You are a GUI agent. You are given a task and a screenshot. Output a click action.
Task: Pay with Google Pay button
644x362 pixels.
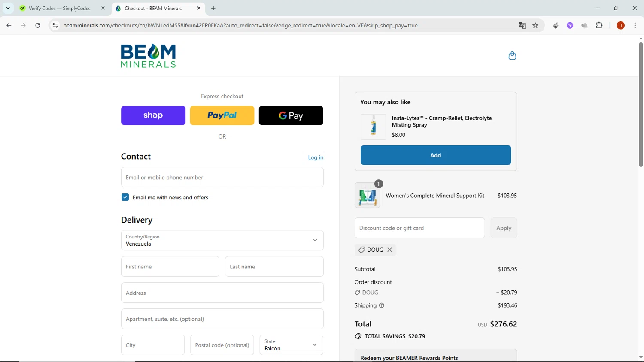291,115
